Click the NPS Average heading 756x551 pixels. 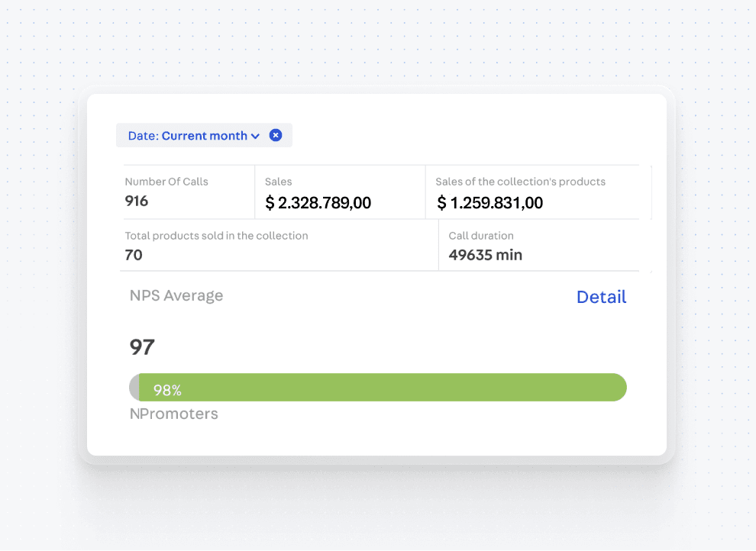[x=176, y=295]
